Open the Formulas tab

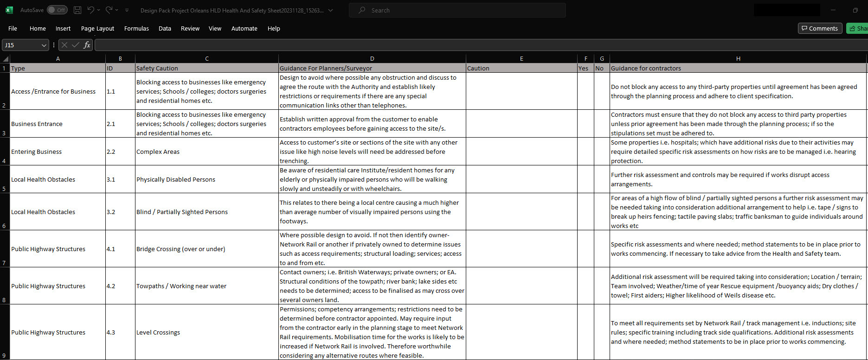click(x=136, y=28)
